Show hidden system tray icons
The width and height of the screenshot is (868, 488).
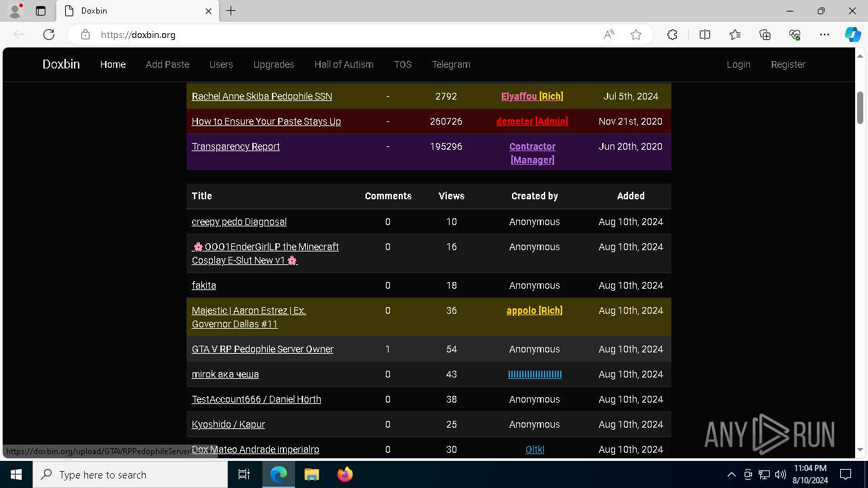731,474
